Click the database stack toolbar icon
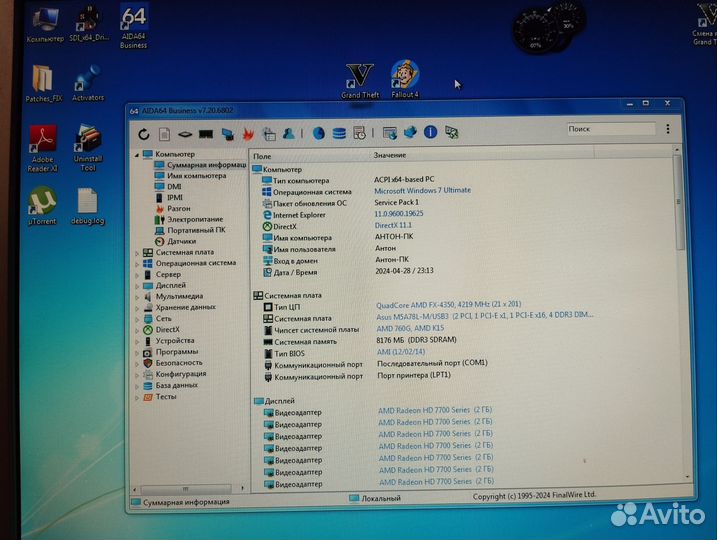This screenshot has height=540, width=717. click(339, 133)
